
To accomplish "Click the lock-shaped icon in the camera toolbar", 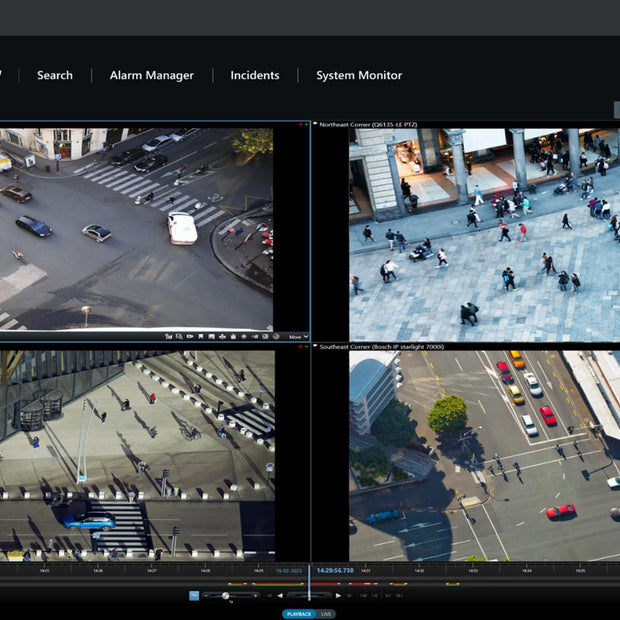I will (233, 336).
